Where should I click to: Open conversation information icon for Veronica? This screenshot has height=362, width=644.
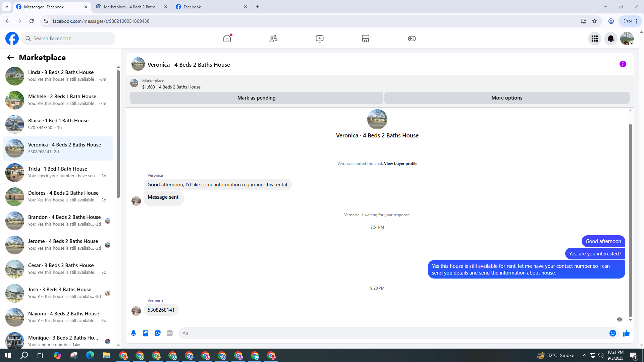(623, 64)
